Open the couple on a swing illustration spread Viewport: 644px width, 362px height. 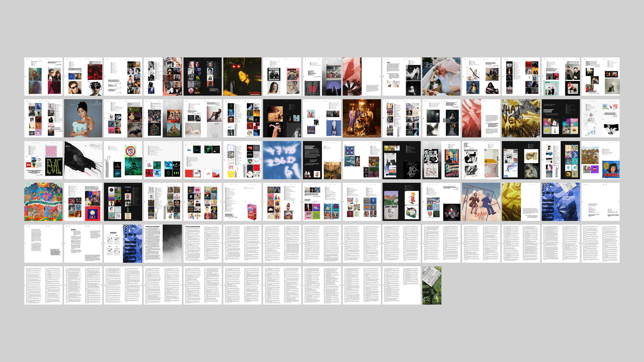tap(481, 202)
